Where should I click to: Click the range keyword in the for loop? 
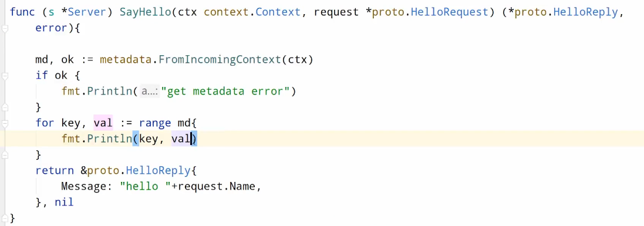tap(155, 123)
